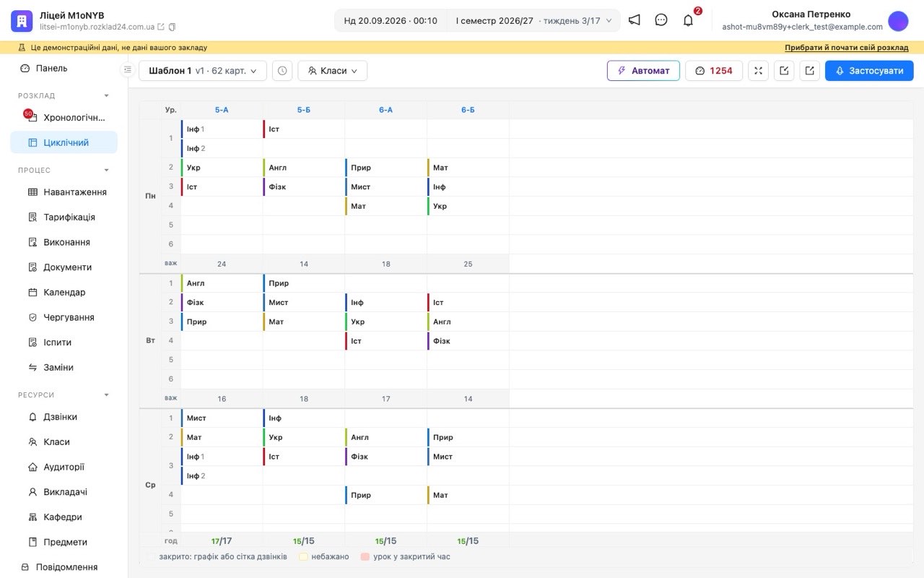Click the Автомат button
This screenshot has height=578, width=924.
643,71
